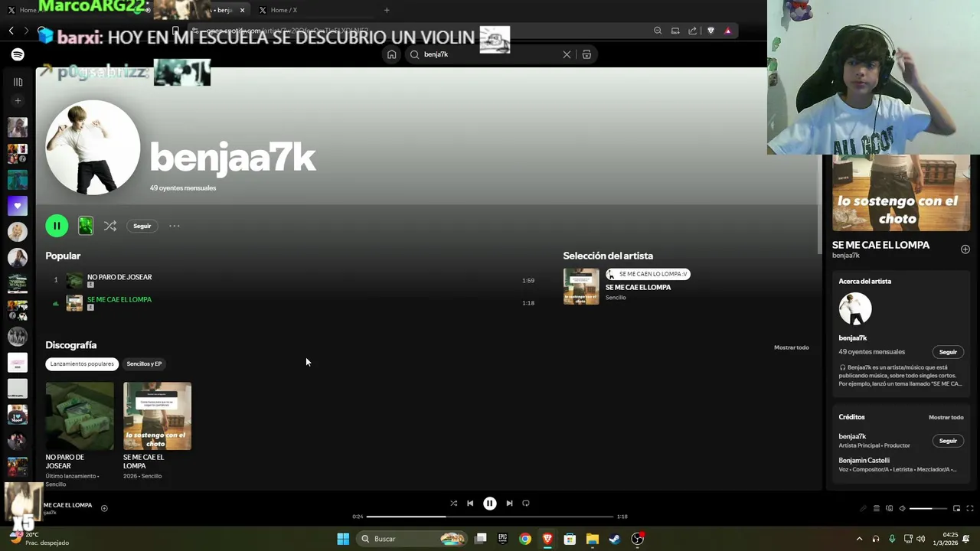Skip to previous track
Viewport: 980px width, 551px height.
(470, 504)
